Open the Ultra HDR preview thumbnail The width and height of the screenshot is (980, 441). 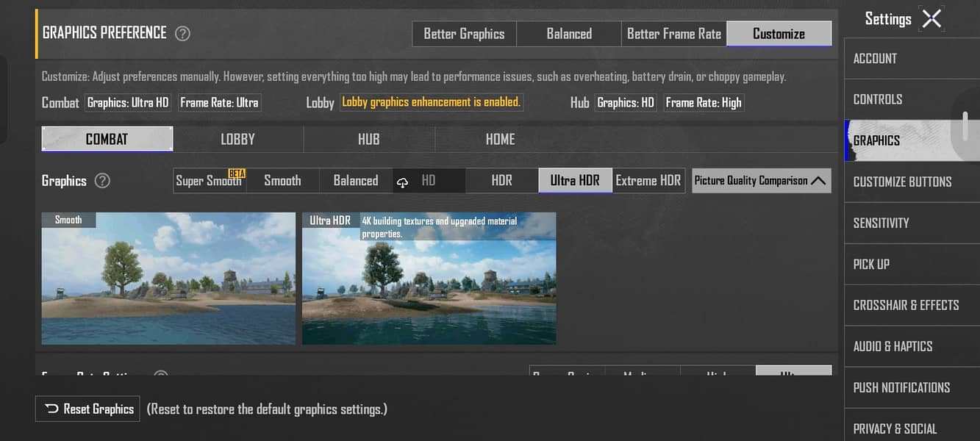click(x=429, y=279)
